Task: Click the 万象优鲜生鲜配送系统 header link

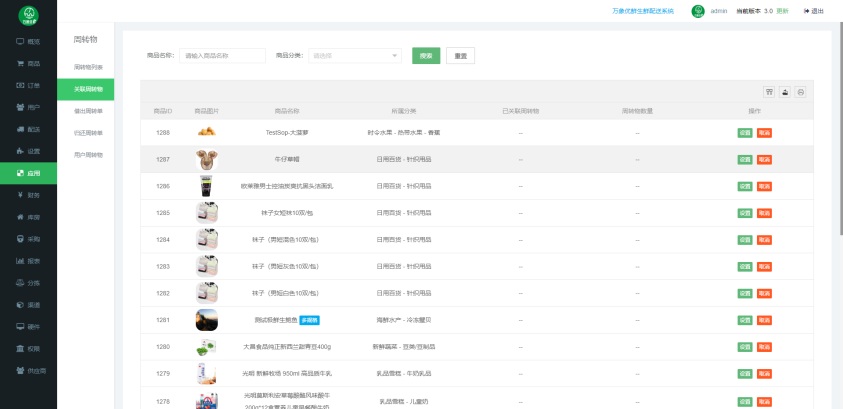Action: (x=642, y=11)
